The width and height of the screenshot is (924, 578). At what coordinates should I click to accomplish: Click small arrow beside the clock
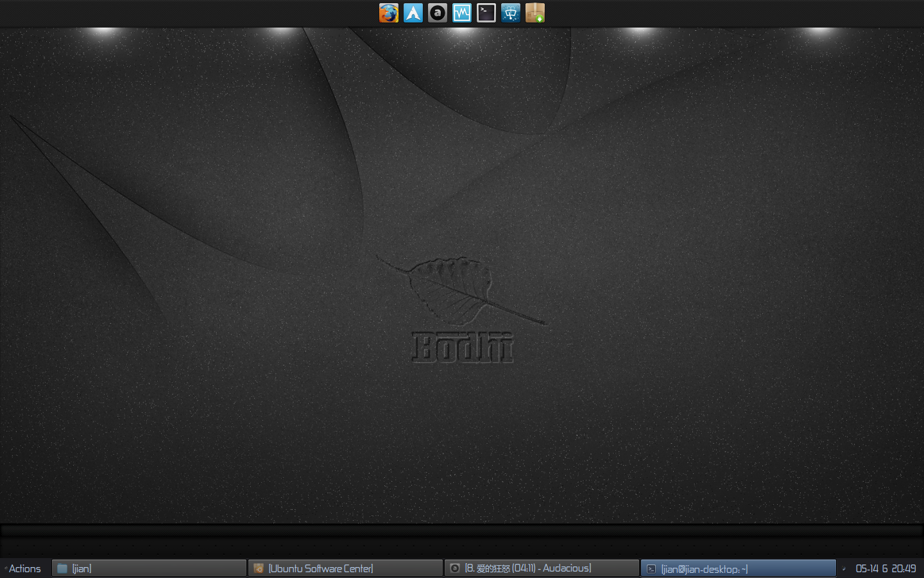tap(844, 568)
